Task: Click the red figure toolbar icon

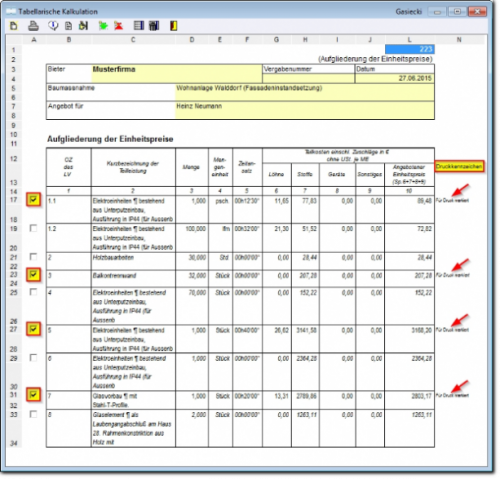Action: tap(118, 26)
